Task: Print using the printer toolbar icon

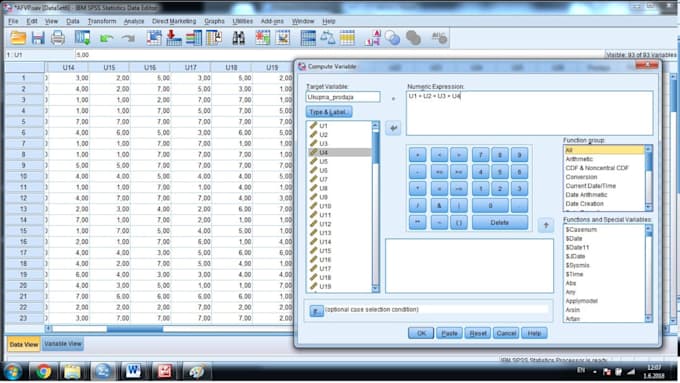Action: tap(58, 38)
